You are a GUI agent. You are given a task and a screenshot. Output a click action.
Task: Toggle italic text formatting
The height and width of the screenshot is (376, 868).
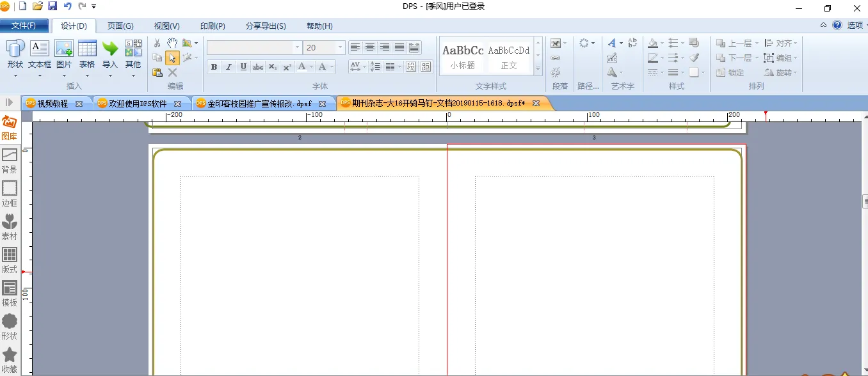click(229, 67)
